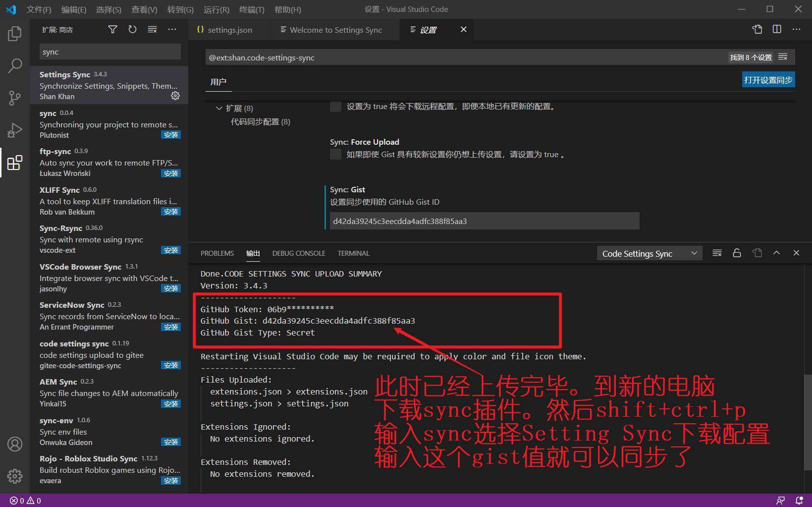
Task: Open the Explorer view in activity bar
Action: [x=15, y=34]
